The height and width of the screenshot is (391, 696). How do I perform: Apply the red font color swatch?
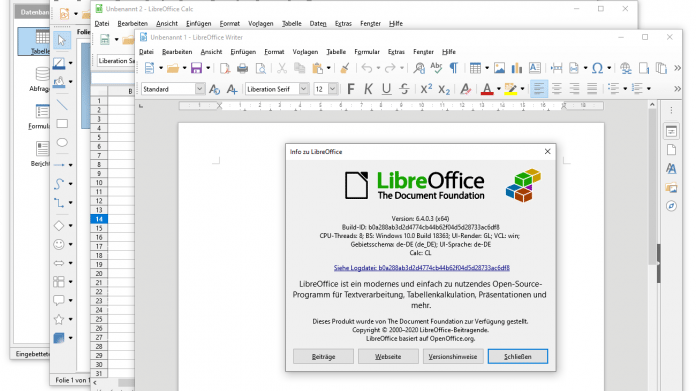[x=487, y=89]
